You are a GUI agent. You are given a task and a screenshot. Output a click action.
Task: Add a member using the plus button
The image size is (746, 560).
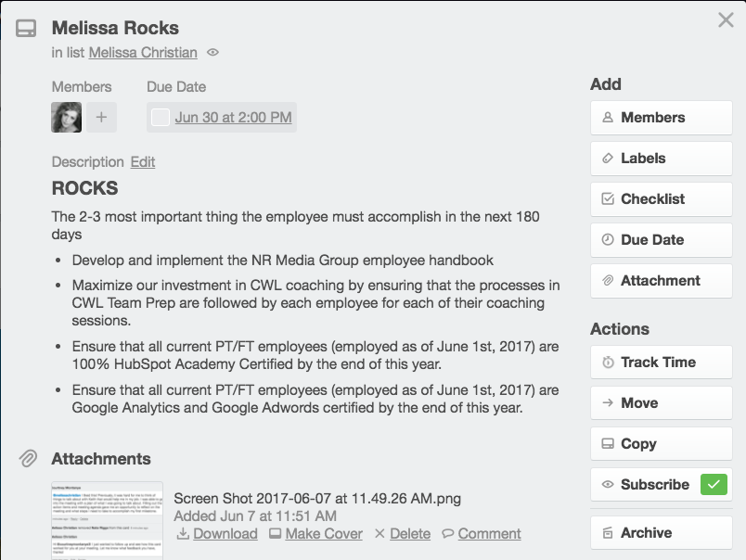click(x=99, y=117)
